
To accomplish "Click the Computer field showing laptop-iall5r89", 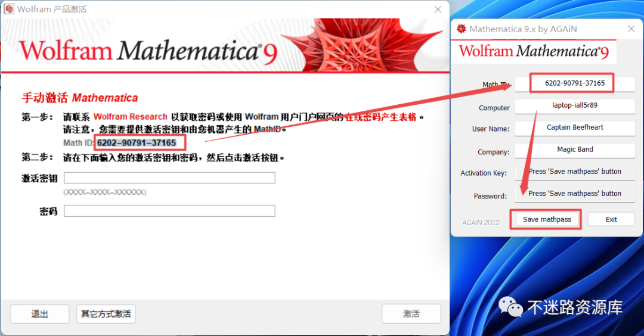I will pyautogui.click(x=575, y=106).
